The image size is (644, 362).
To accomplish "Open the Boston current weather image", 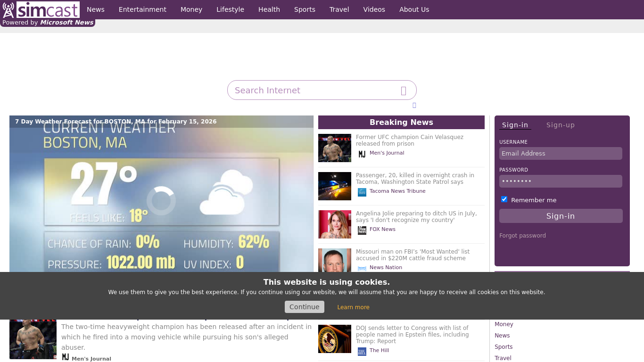I will pos(161,198).
